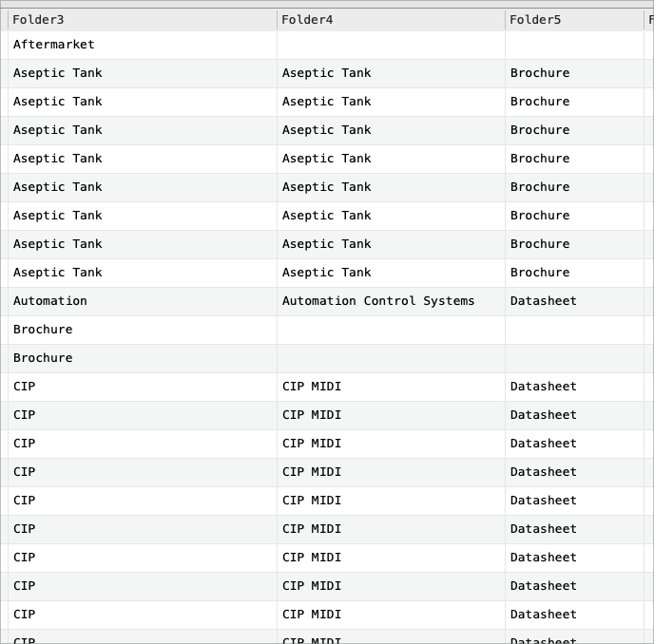The width and height of the screenshot is (654, 644).
Task: Click the Folder5 Brochure cell directly above Automation's Datasheet
Action: 540,273
